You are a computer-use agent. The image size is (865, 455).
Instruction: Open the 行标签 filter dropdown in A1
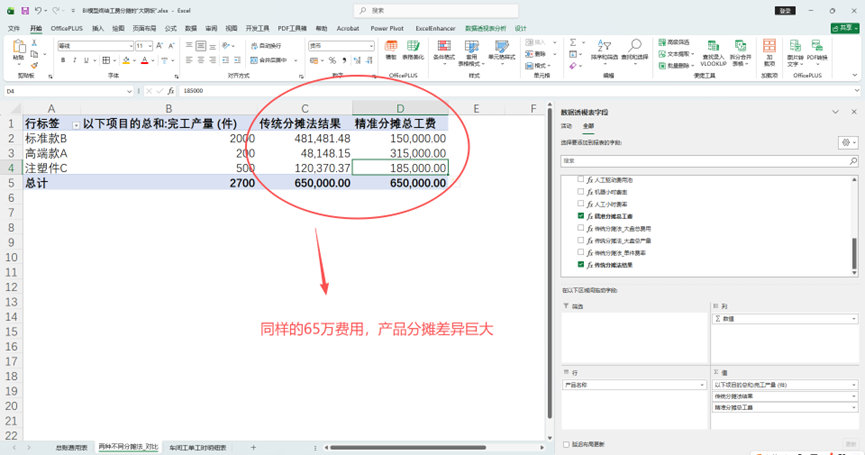76,125
